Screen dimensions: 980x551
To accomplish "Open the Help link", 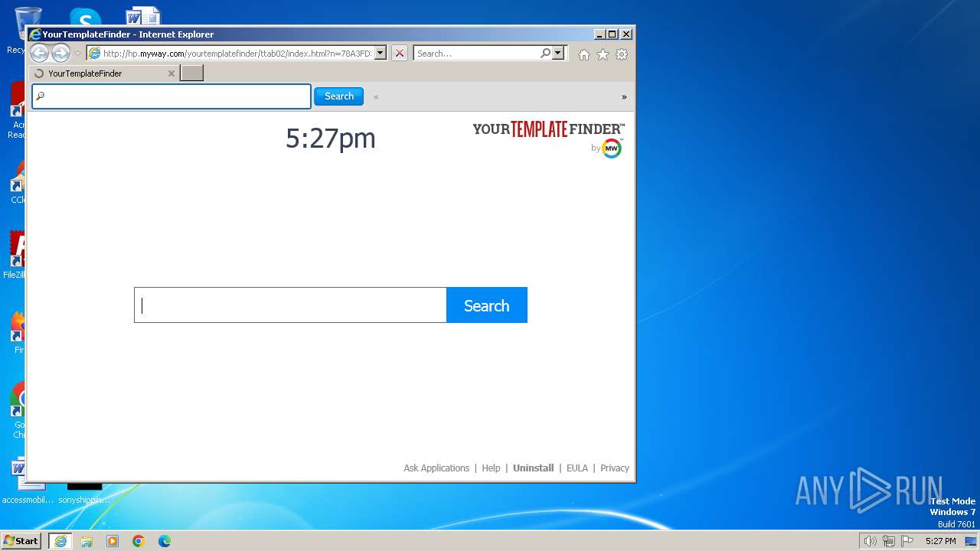I will 491,468.
